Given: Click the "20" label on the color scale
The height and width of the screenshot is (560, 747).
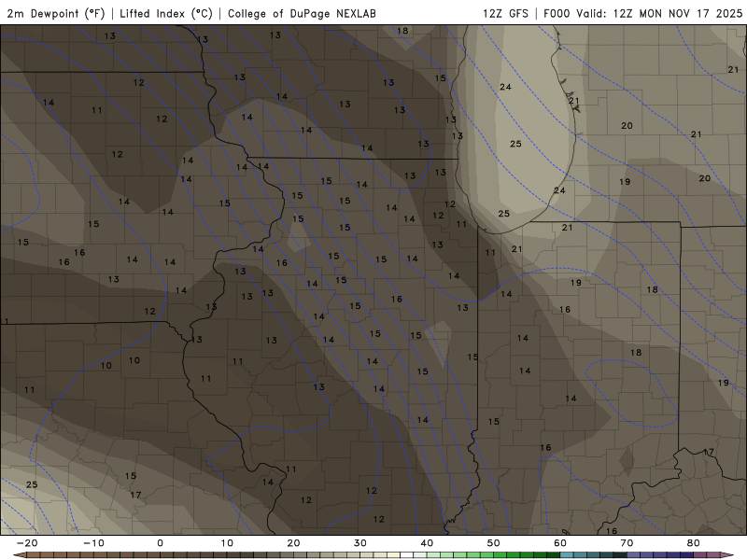Looking at the screenshot, I should tap(293, 543).
